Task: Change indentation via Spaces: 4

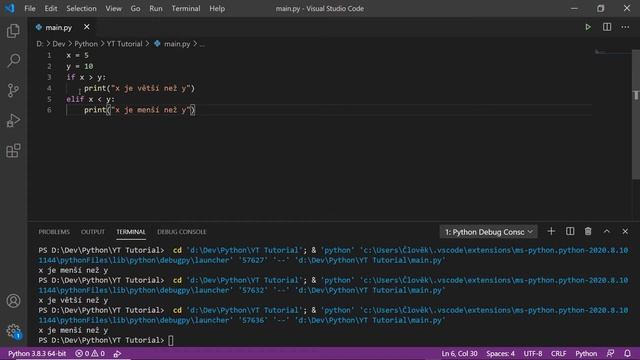Action: click(x=500, y=353)
